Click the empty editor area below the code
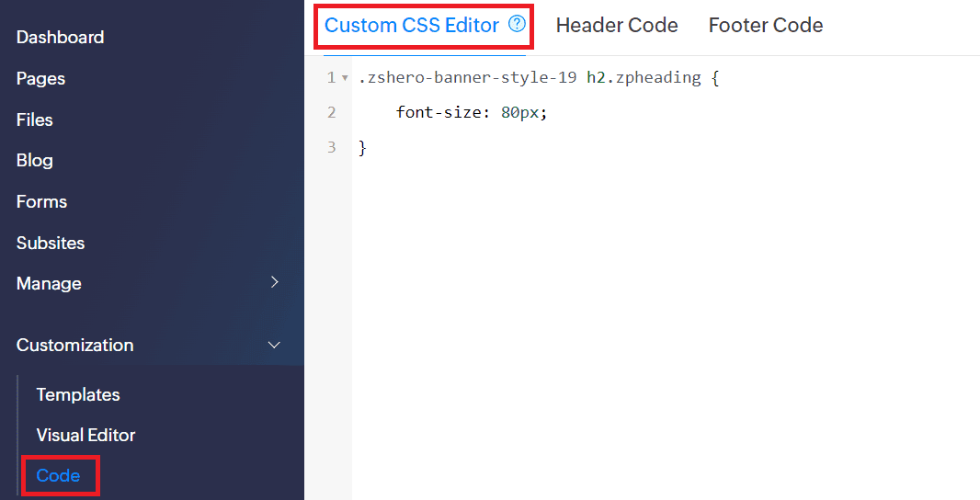This screenshot has height=500, width=980. [x=666, y=331]
